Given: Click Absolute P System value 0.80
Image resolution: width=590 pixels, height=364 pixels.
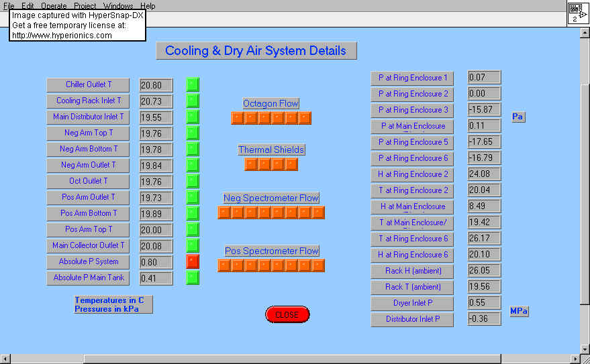Looking at the screenshot, I should pos(156,262).
